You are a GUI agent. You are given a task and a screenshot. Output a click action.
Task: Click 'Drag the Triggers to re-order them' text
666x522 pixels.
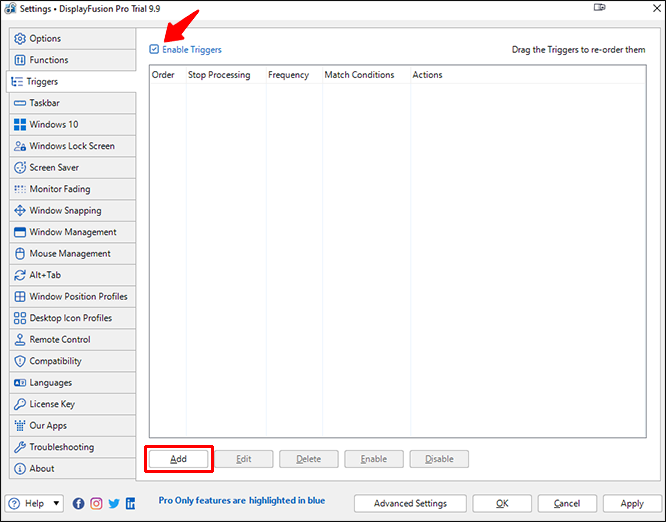[579, 50]
